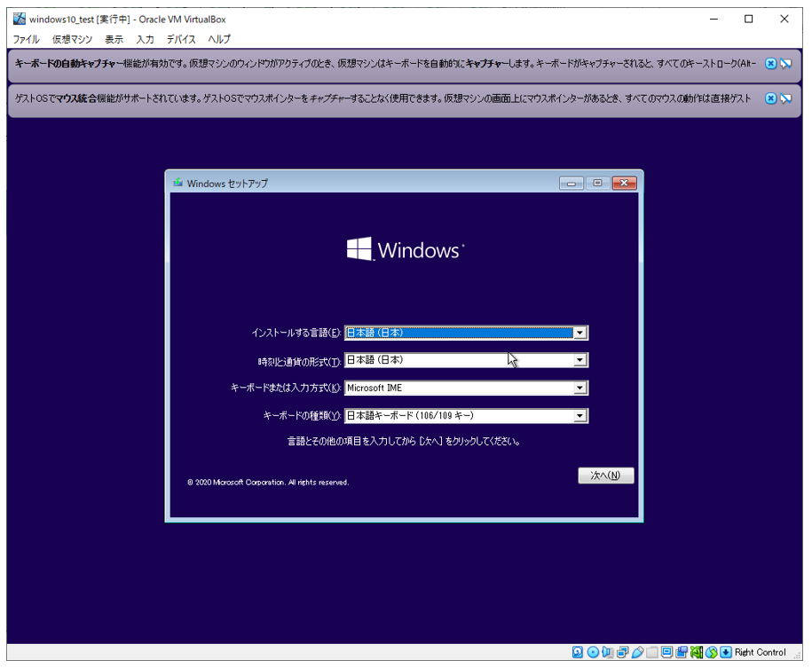Image resolution: width=812 pixels, height=668 pixels.
Task: Click the VirtualBox window title icon
Action: 20,20
